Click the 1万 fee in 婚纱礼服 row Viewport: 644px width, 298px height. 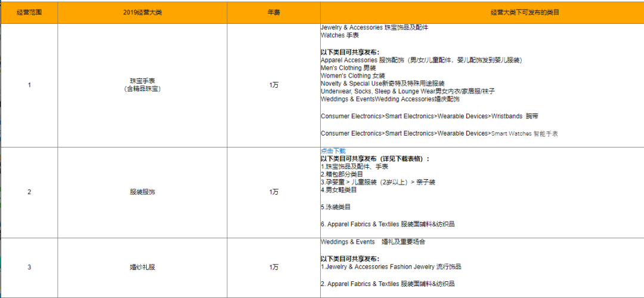click(x=273, y=267)
